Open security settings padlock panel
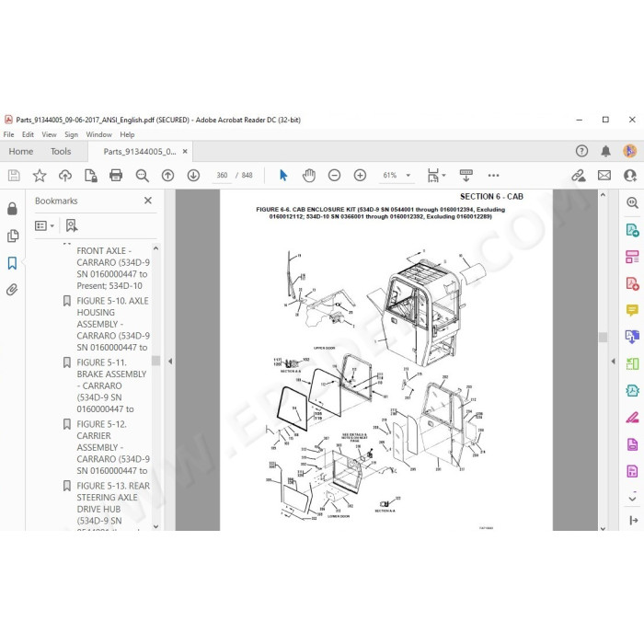Viewport: 644px width, 644px height. click(x=12, y=209)
